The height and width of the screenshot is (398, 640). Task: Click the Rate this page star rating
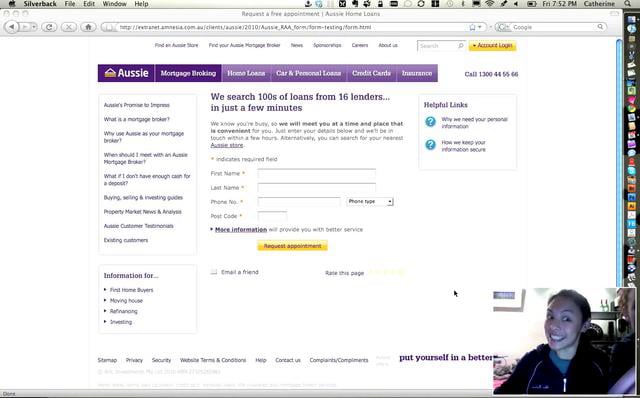pyautogui.click(x=387, y=272)
